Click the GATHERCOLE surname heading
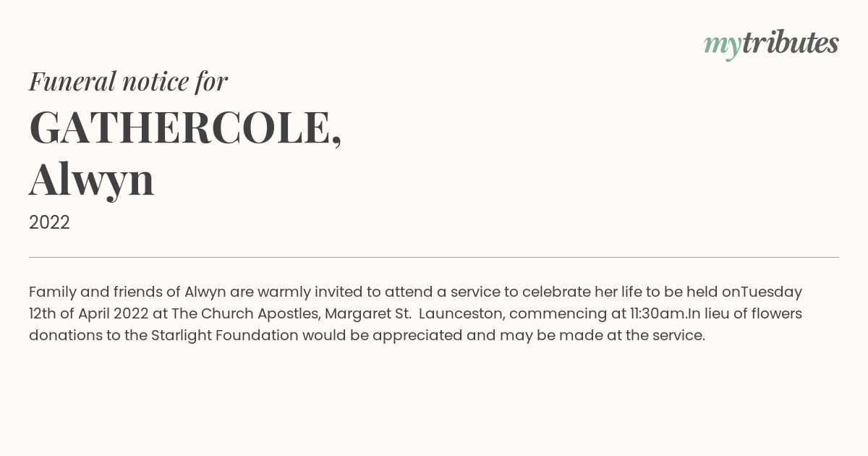868x456 pixels. pos(185,128)
